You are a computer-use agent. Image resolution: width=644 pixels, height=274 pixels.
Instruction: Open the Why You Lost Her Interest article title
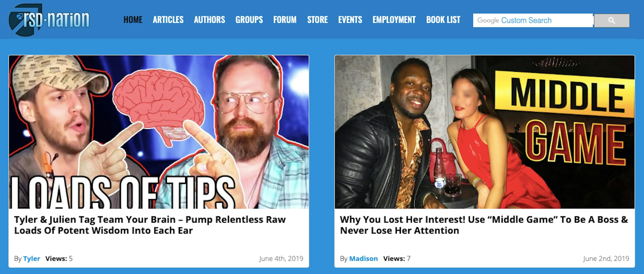[484, 225]
